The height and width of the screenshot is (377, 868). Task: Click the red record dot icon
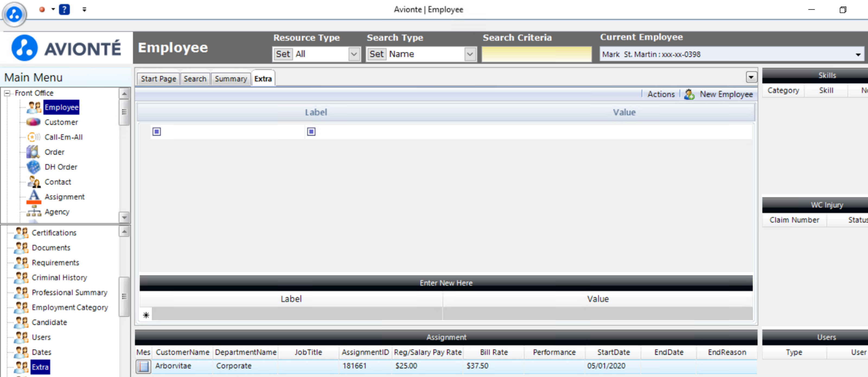pyautogui.click(x=42, y=9)
